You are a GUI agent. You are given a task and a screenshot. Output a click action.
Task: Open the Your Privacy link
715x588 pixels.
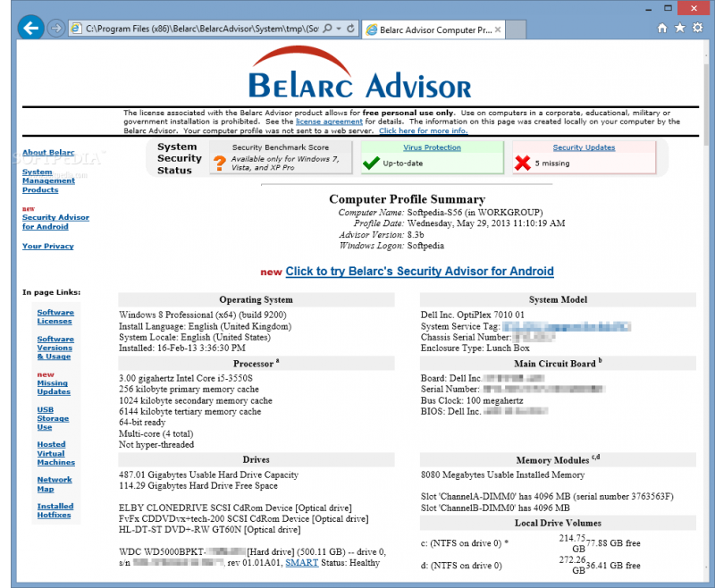coord(48,246)
